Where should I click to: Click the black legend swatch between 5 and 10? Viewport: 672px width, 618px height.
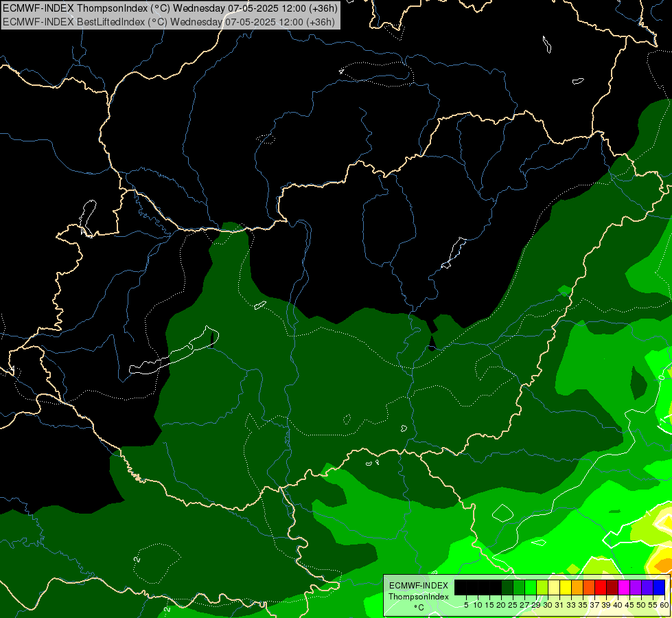pos(472,588)
